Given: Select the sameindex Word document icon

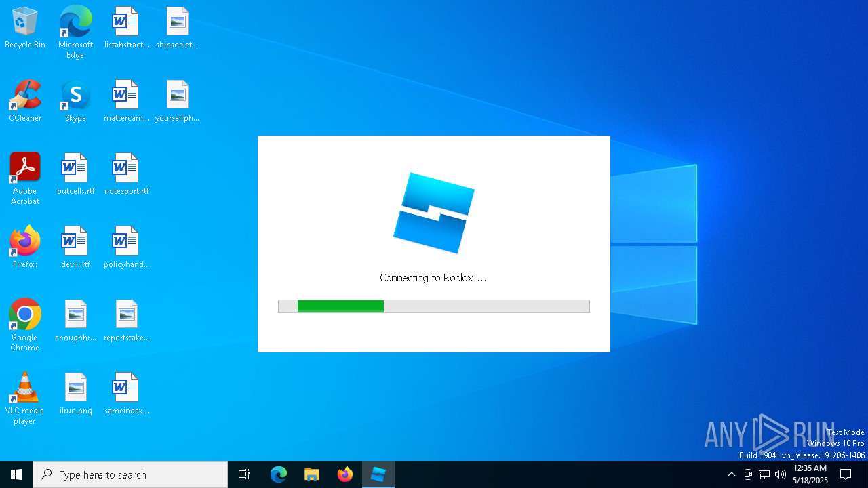Looking at the screenshot, I should (126, 394).
